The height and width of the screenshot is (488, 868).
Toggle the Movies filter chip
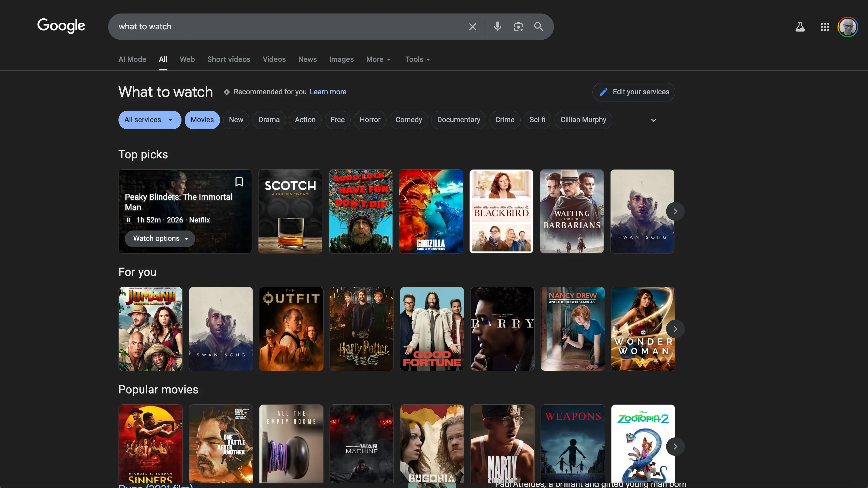[x=202, y=120]
